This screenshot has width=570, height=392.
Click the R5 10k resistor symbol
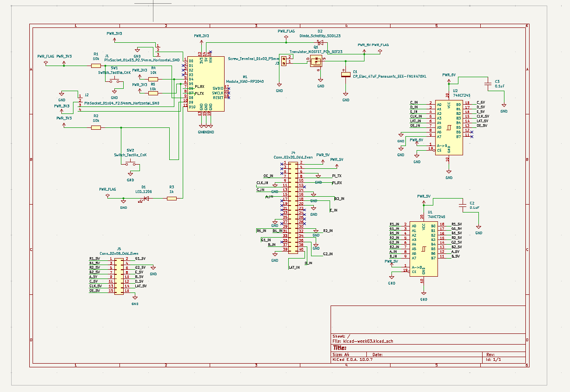(153, 93)
